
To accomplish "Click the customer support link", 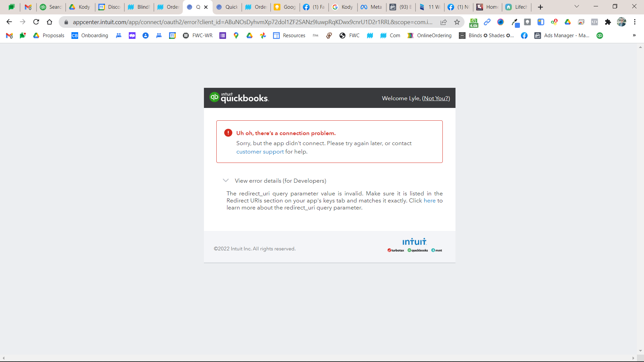I will click(260, 152).
